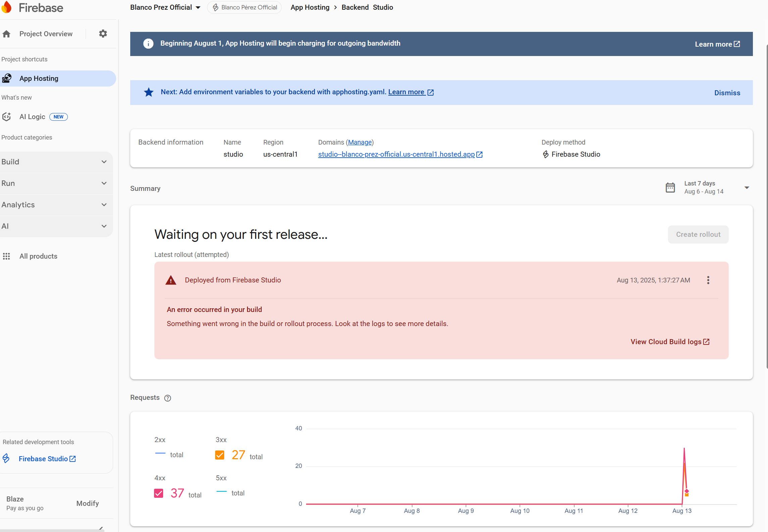Viewport: 768px width, 532px height.
Task: Click the Aug 13 data point marker
Action: point(687,491)
